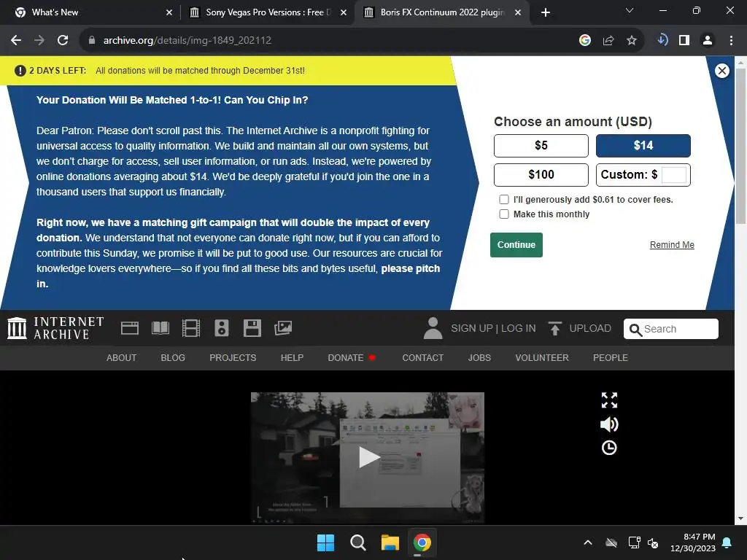Viewport: 747px width, 560px height.
Task: Open the Web archive icon in navbar
Action: tap(130, 328)
